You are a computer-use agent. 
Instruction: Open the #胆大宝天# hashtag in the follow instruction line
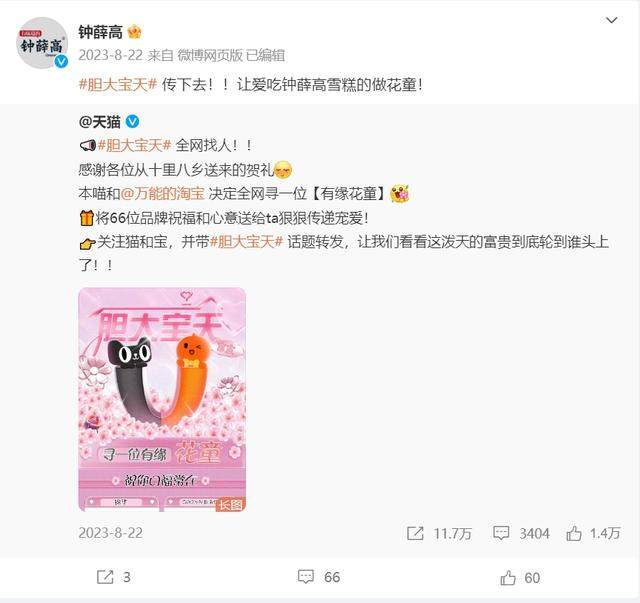coord(246,242)
